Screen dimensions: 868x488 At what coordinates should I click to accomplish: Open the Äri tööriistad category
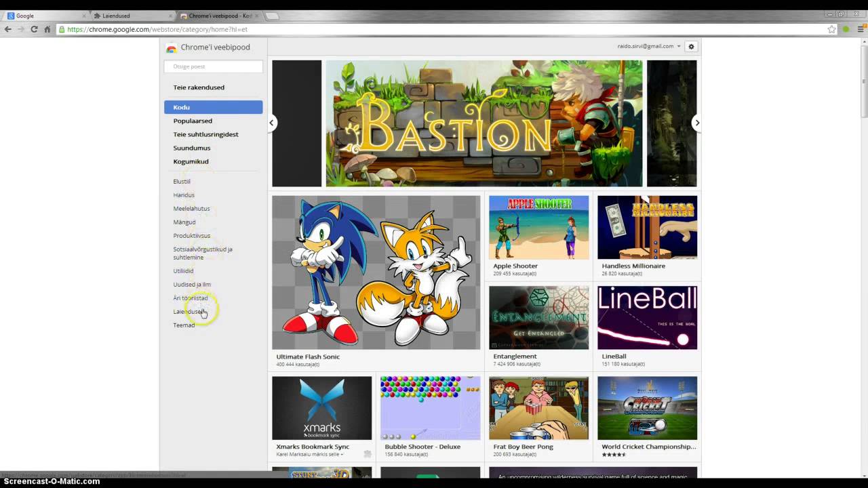point(191,298)
